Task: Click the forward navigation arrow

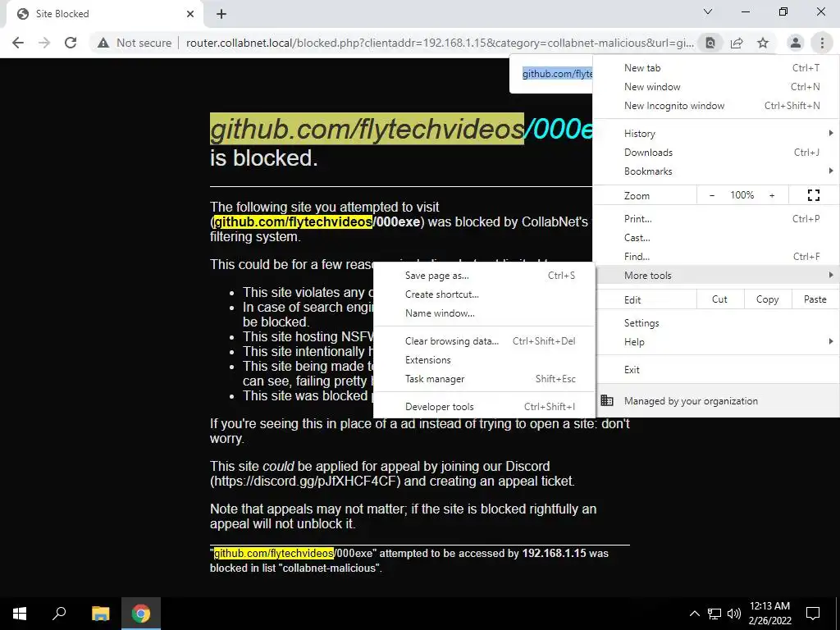Action: (44, 43)
